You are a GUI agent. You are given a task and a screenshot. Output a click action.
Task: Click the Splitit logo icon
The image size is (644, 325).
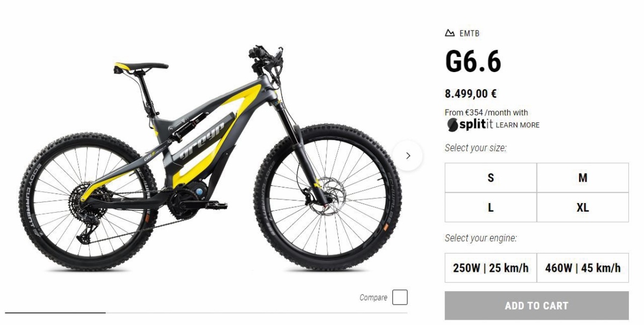click(453, 125)
